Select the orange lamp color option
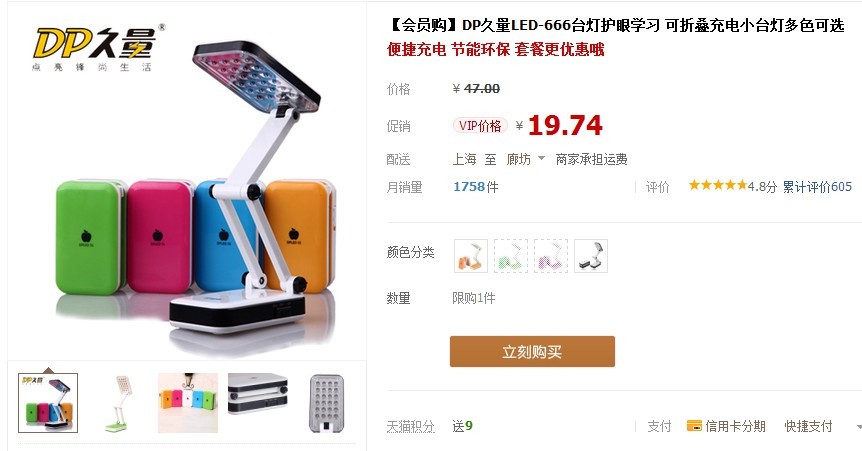Image resolution: width=862 pixels, height=451 pixels. [471, 256]
